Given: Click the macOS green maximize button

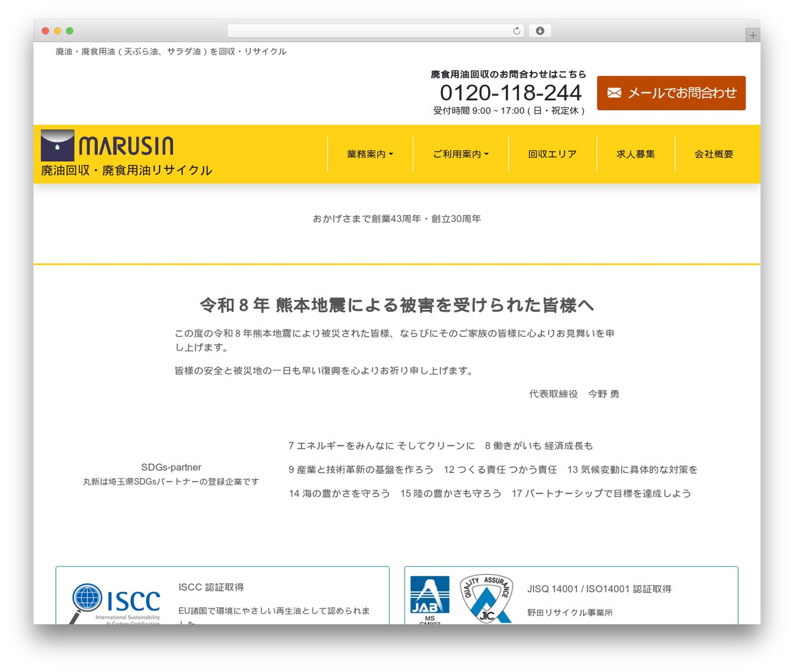Looking at the screenshot, I should (69, 31).
